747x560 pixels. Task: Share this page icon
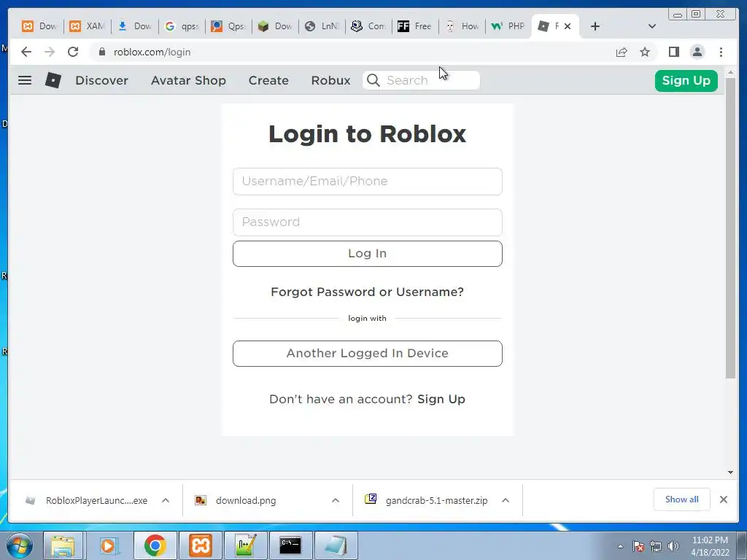[x=622, y=52]
